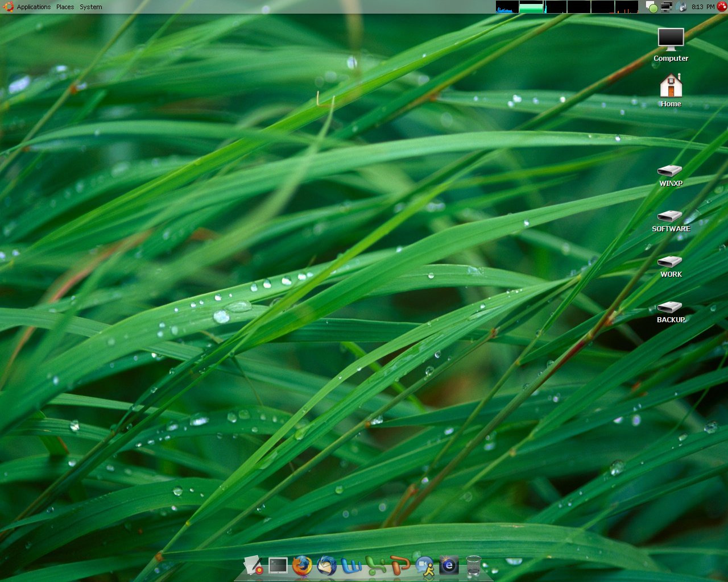This screenshot has height=582, width=728.
Task: Open the Computer desktop icon
Action: pos(671,45)
